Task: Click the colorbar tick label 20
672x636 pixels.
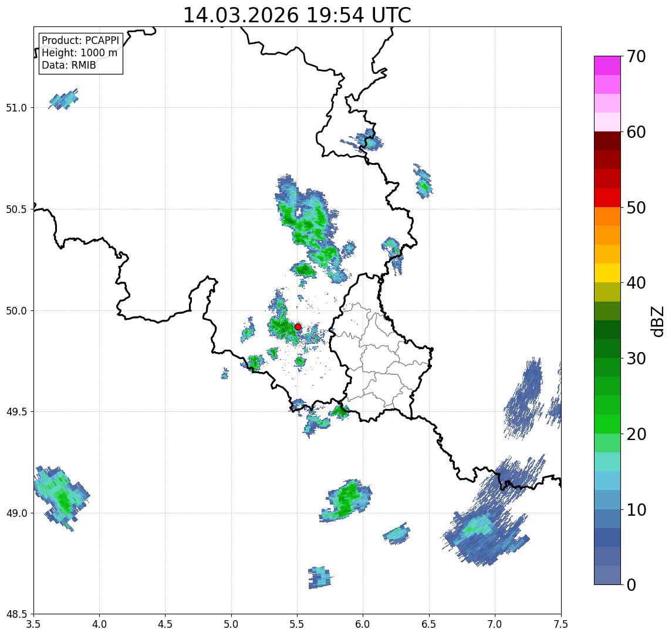Action: (636, 434)
